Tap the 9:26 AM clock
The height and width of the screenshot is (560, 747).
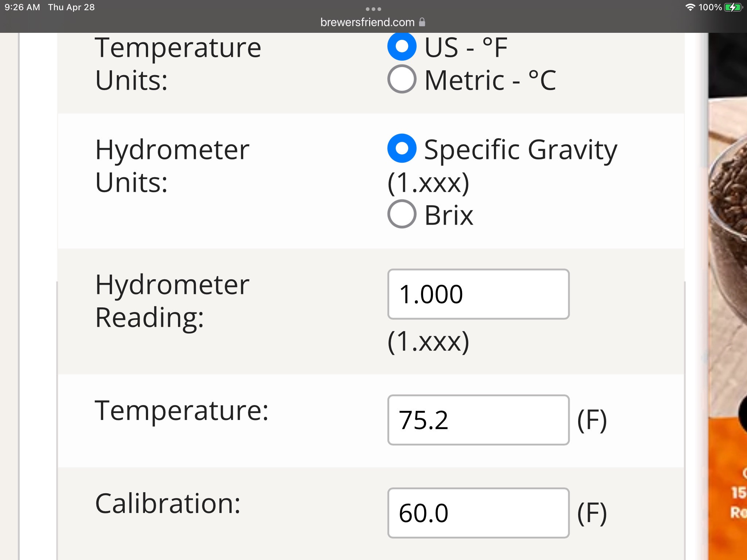(22, 7)
